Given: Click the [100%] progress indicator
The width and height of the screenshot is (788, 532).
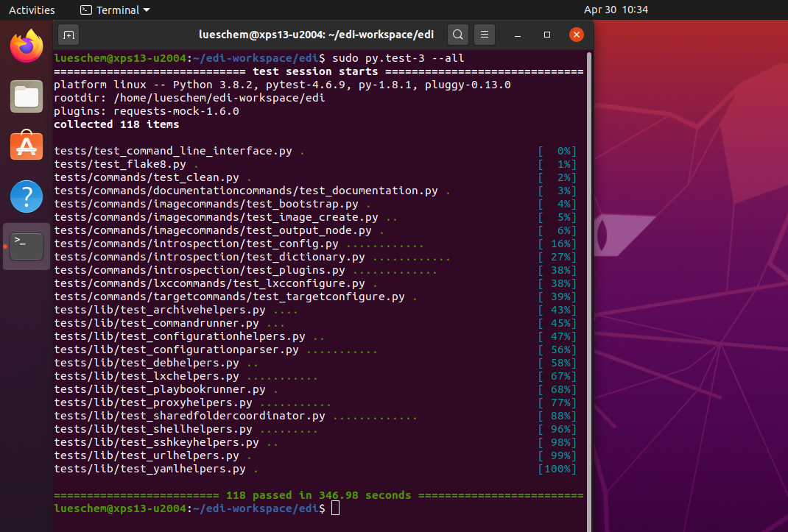Looking at the screenshot, I should point(557,469).
